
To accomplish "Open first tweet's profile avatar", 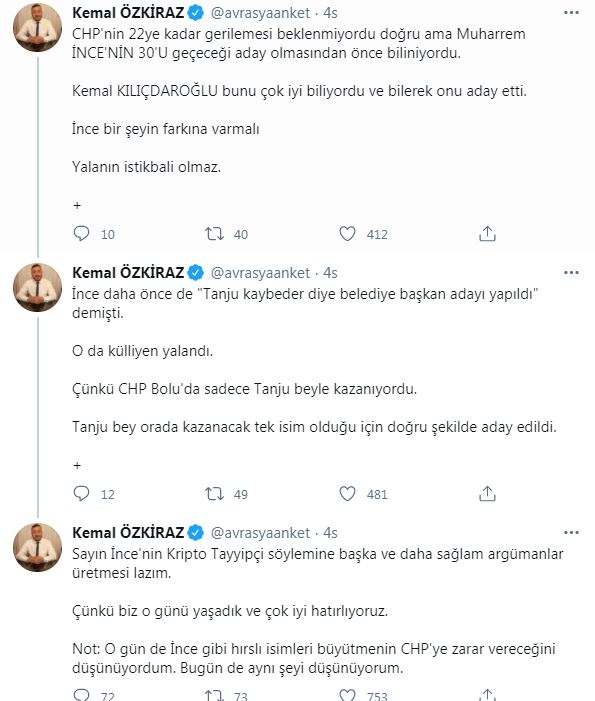I will (38, 27).
